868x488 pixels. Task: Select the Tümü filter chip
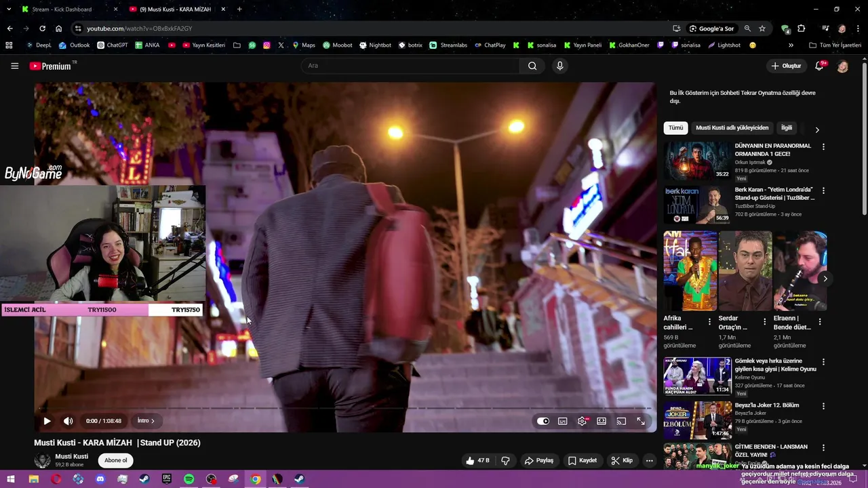pyautogui.click(x=676, y=128)
